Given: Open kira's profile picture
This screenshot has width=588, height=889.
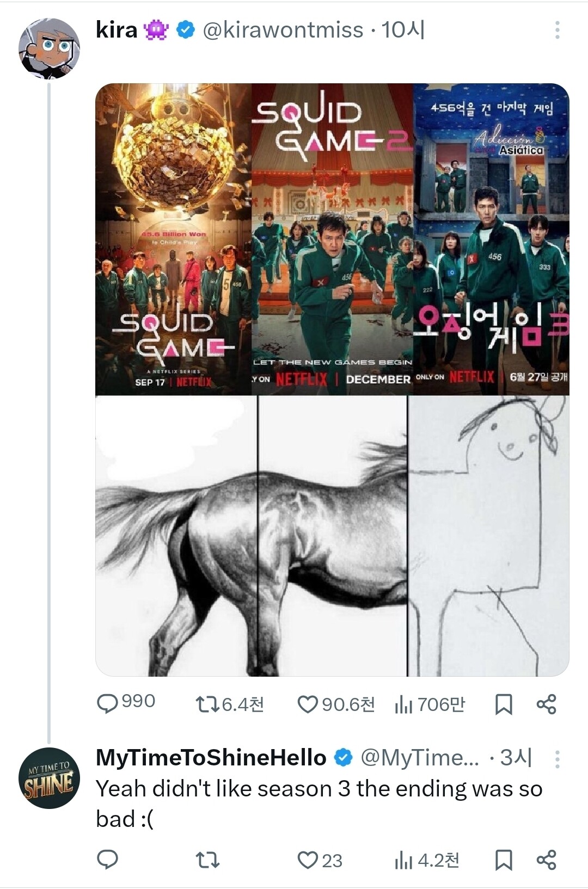Looking at the screenshot, I should [50, 50].
